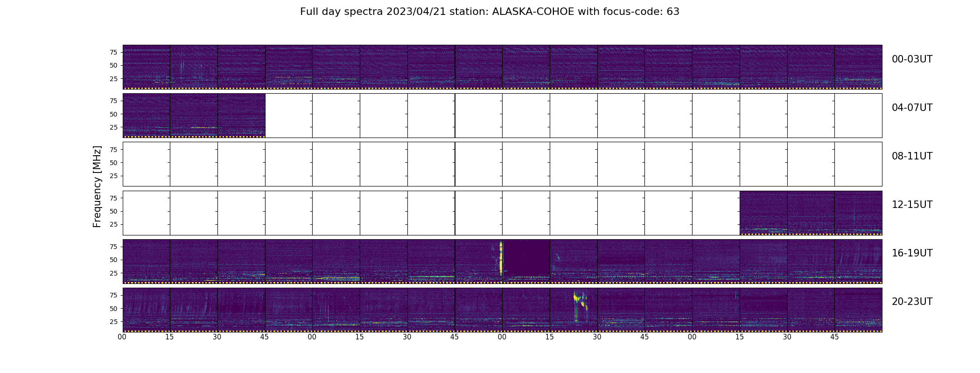Select the '04-07UT' row label
This screenshot has width=980, height=373.
click(912, 108)
